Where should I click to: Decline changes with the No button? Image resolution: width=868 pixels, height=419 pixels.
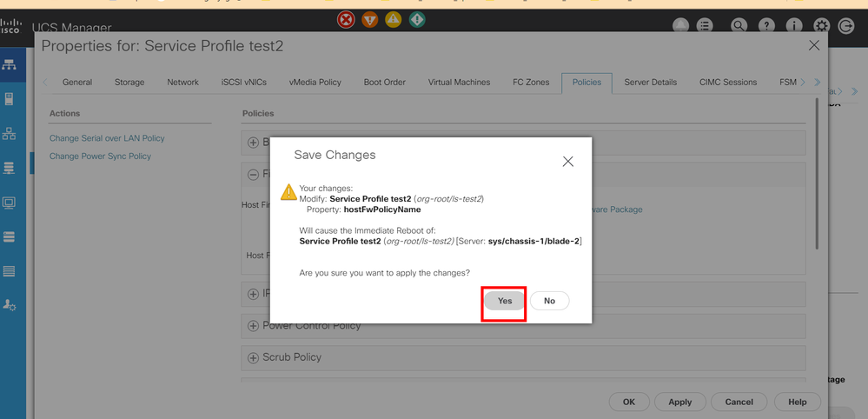pos(549,301)
